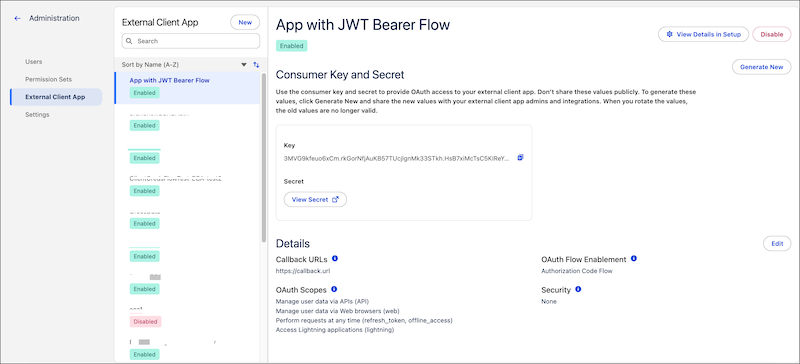Click the OAuth Flow Enablement info icon
This screenshot has width=800, height=364.
[634, 259]
